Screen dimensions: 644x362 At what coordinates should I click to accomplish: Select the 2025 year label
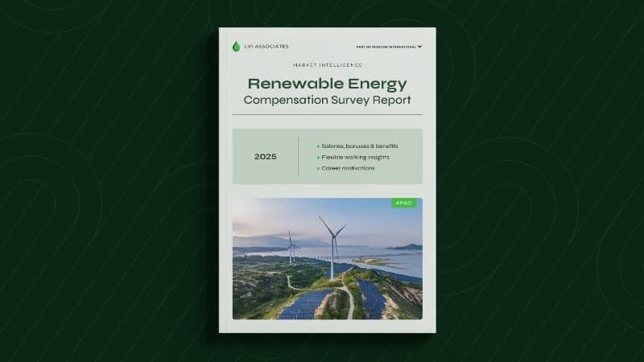pos(266,157)
